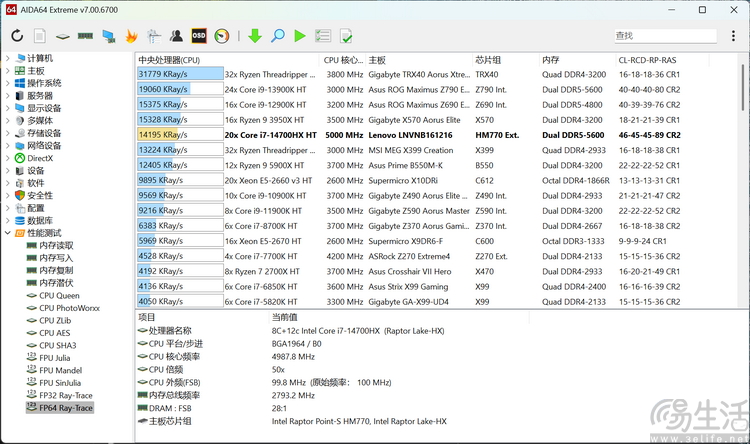Sort by 中央处理器(CPU) column header
This screenshot has height=444, width=750.
[227, 60]
